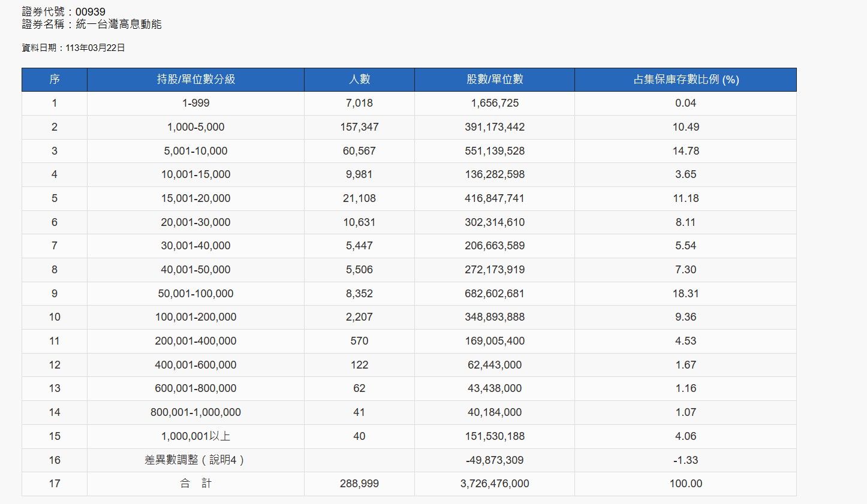This screenshot has width=867, height=504.
Task: Click percentage value 18.31
Action: click(686, 294)
